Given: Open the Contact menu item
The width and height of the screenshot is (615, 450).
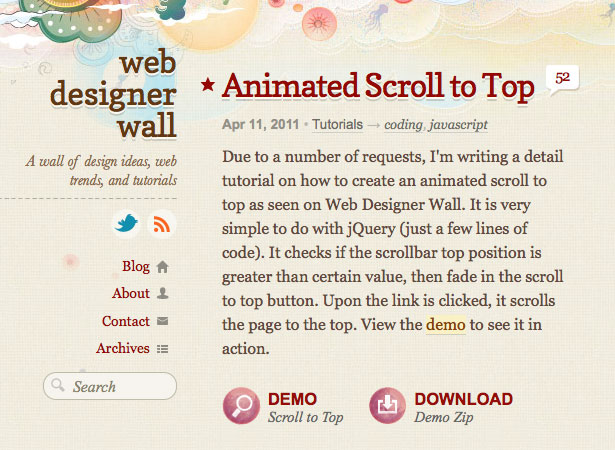Looking at the screenshot, I should pos(126,321).
